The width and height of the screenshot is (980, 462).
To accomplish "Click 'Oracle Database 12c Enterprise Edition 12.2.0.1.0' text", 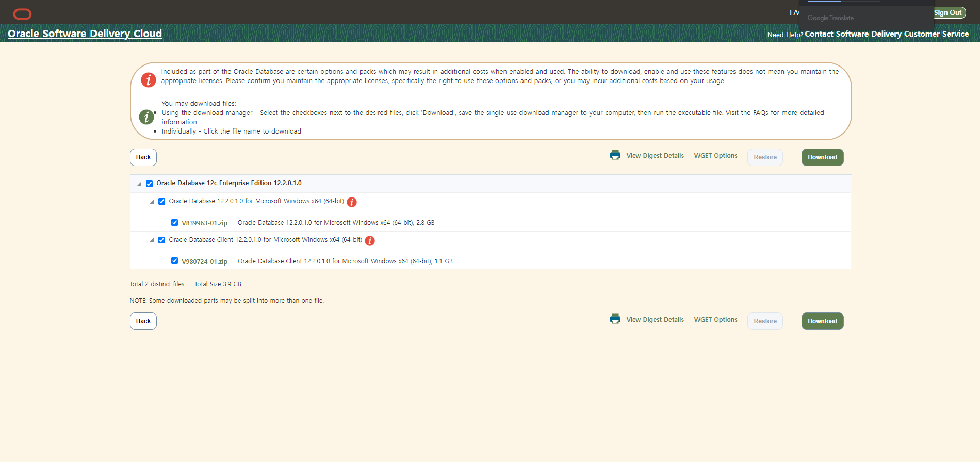I will [x=229, y=183].
